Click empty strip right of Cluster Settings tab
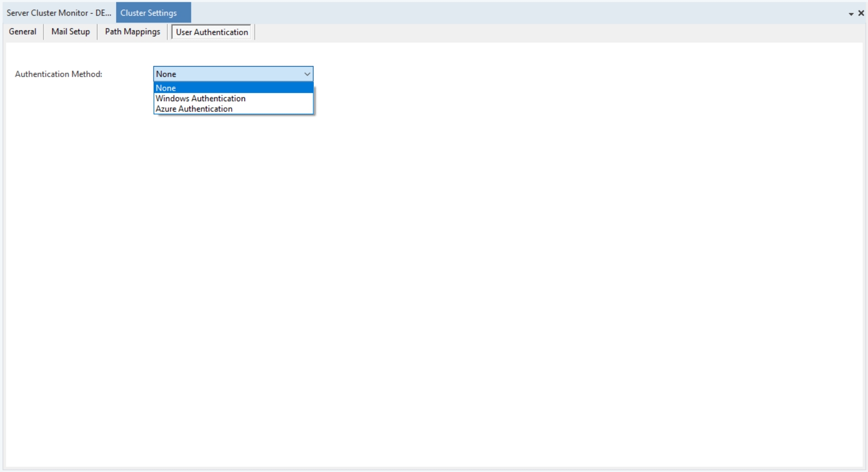Viewport: 868px width, 472px height. point(495,13)
